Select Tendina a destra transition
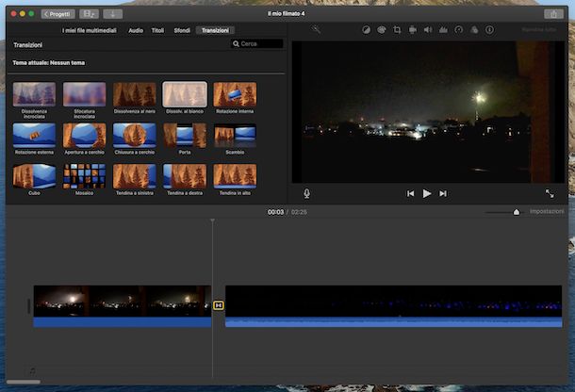Image resolution: width=575 pixels, height=392 pixels. pyautogui.click(x=185, y=176)
